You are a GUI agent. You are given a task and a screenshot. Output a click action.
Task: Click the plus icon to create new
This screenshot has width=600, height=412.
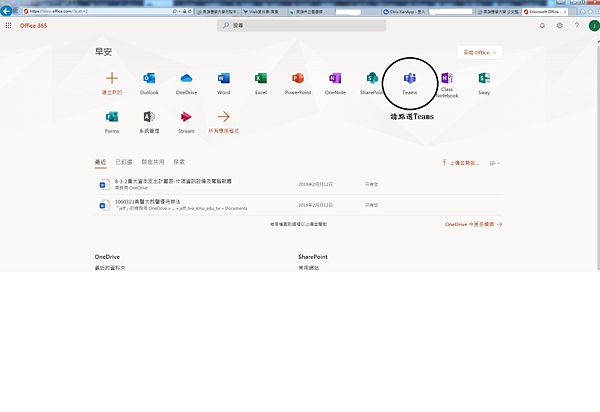pos(112,78)
